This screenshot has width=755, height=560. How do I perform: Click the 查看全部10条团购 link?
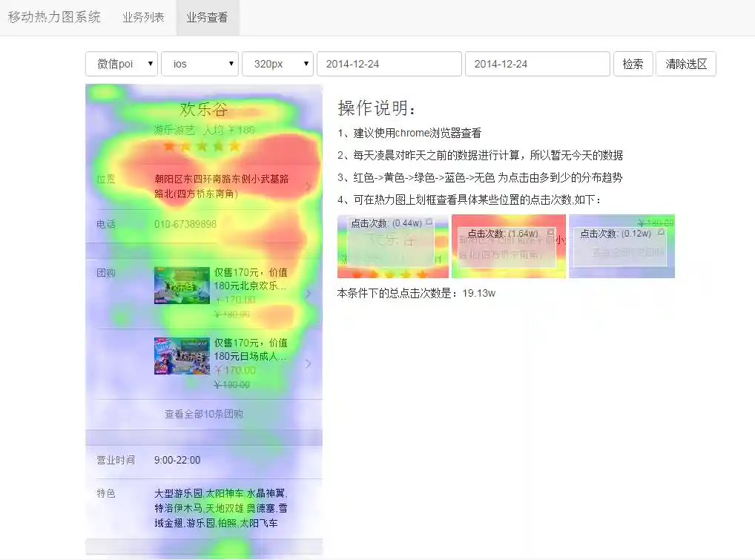pos(204,414)
